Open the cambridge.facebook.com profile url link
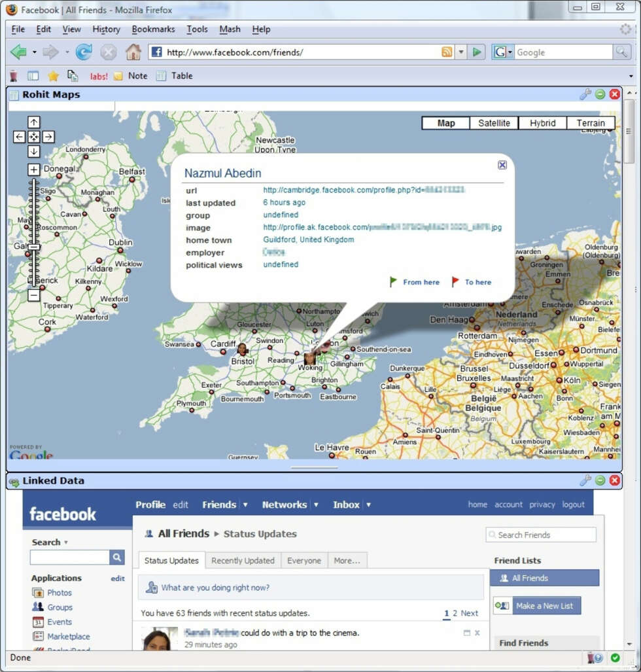The image size is (641, 672). click(364, 190)
